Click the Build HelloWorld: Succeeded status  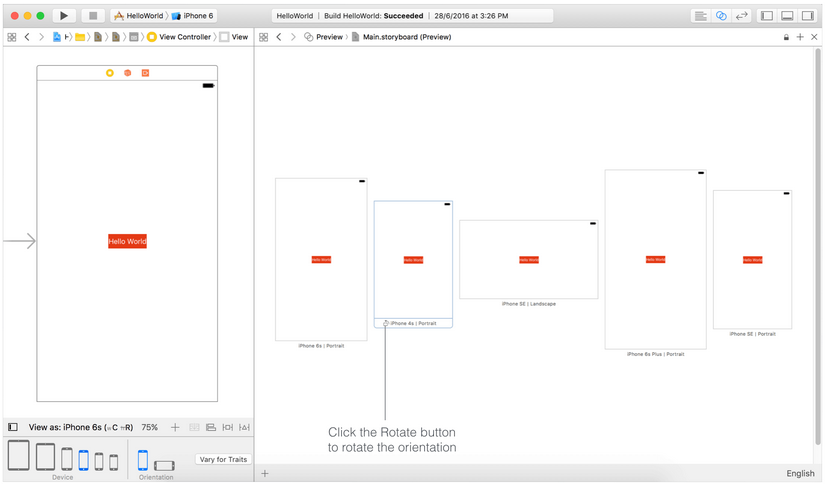pyautogui.click(x=373, y=16)
